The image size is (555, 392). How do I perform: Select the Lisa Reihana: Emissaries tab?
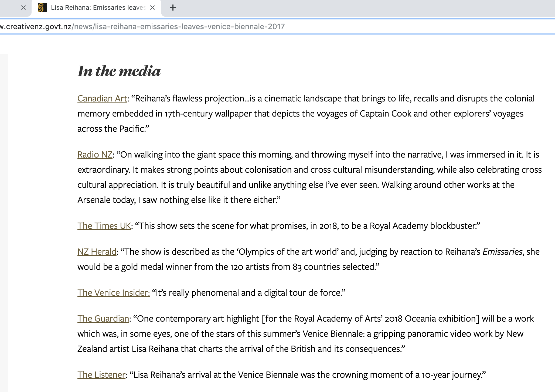click(x=96, y=8)
